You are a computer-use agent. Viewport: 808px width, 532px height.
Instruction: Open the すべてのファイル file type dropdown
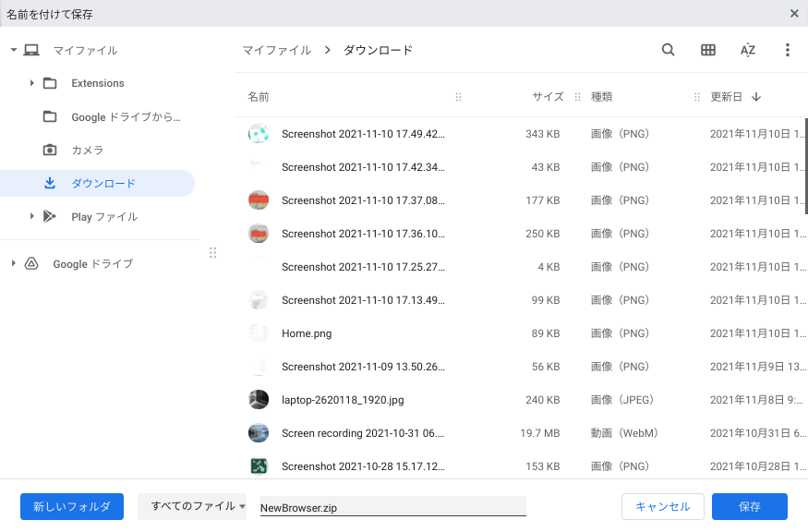tap(192, 506)
